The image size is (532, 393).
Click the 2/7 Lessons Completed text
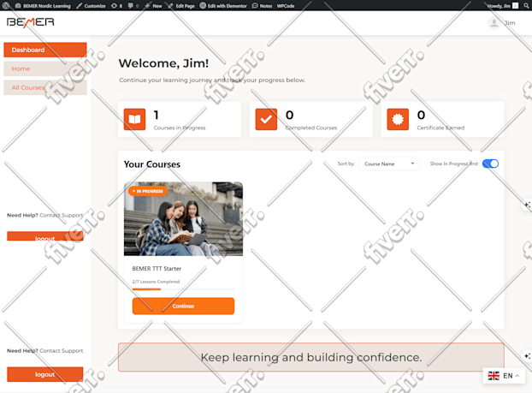pyautogui.click(x=156, y=282)
